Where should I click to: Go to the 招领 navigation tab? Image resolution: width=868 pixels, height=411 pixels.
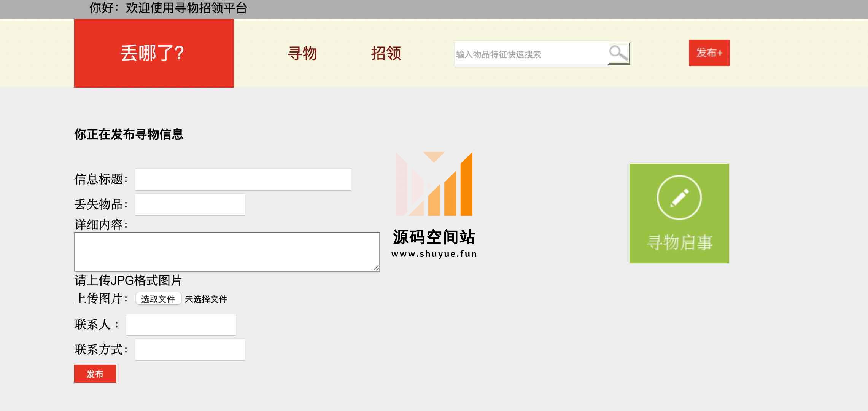386,53
